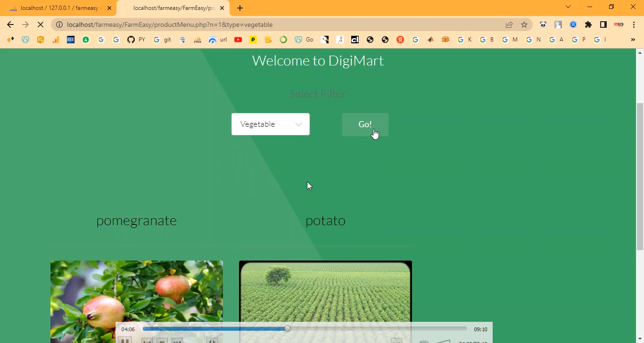Open the green ring bookmark
The image size is (644, 343).
283,40
